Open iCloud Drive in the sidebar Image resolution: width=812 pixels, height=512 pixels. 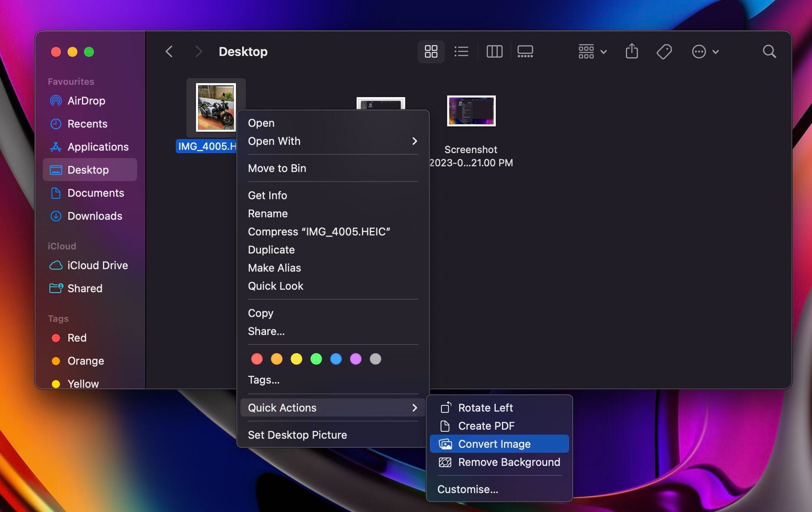tap(90, 265)
